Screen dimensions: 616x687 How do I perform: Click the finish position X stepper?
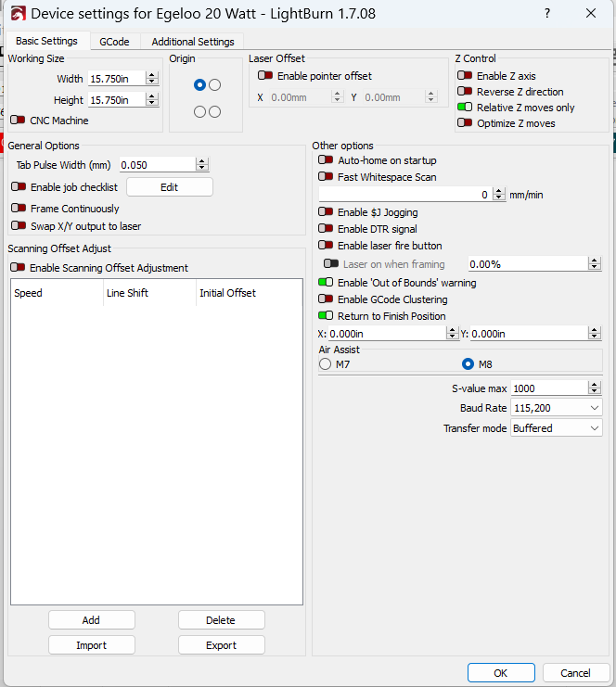point(452,334)
